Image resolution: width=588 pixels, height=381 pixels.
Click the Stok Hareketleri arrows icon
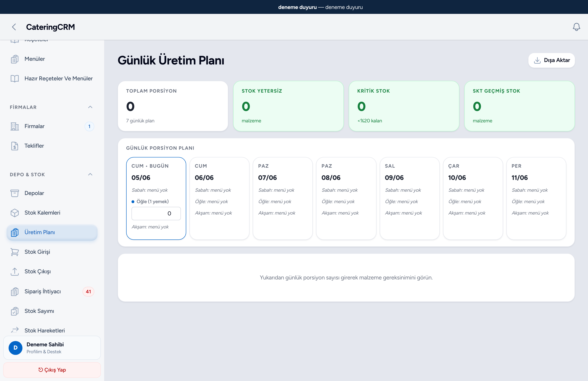14,330
